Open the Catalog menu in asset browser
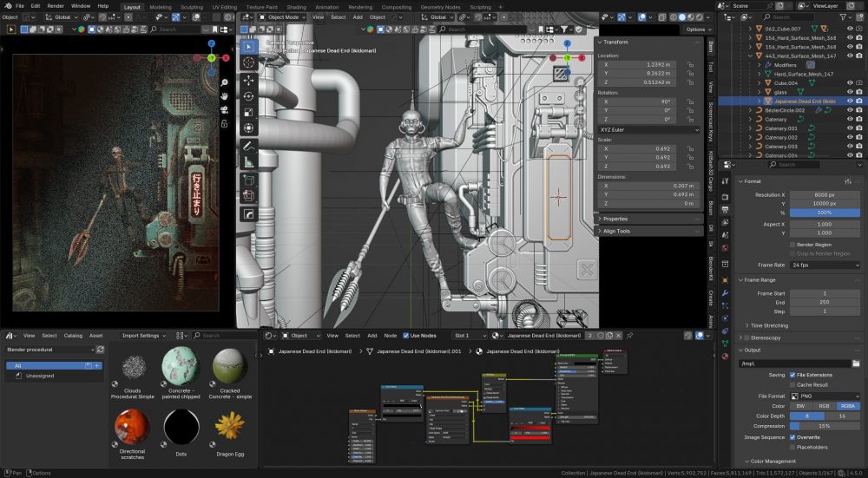Viewport: 868px width, 478px height. pyautogui.click(x=73, y=335)
